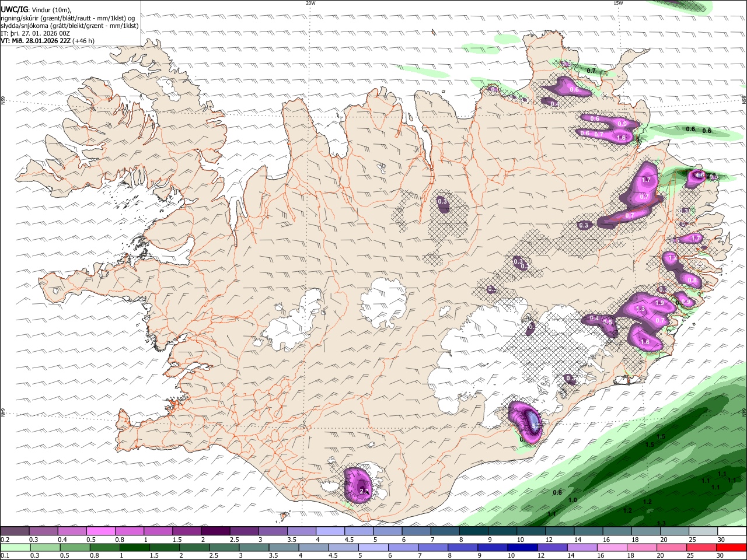Viewport: 747px width, 560px height.
Task: Select the red 25–30 rain legend swatch
Action: [701, 548]
